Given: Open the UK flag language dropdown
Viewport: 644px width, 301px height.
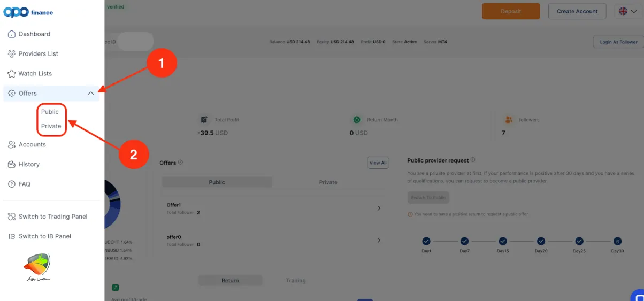Looking at the screenshot, I should (628, 11).
